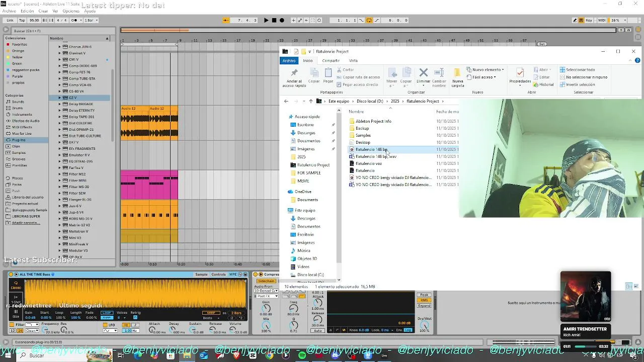Toggle Simpler LFO on/off
644x362 pixels.
click(x=105, y=325)
